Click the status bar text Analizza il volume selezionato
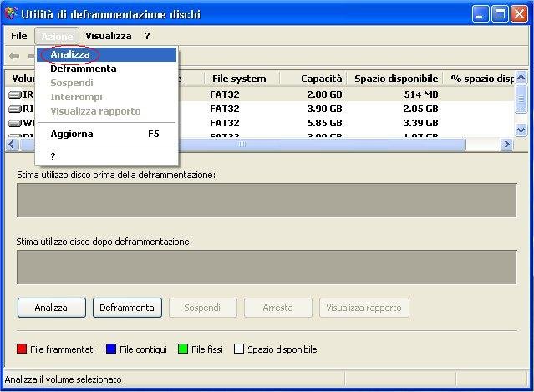 coord(63,379)
